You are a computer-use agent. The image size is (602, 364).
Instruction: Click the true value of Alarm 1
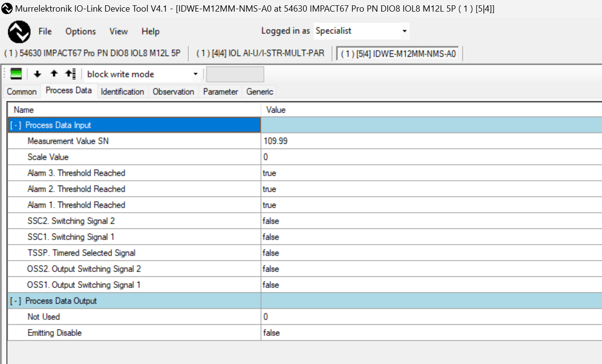270,205
